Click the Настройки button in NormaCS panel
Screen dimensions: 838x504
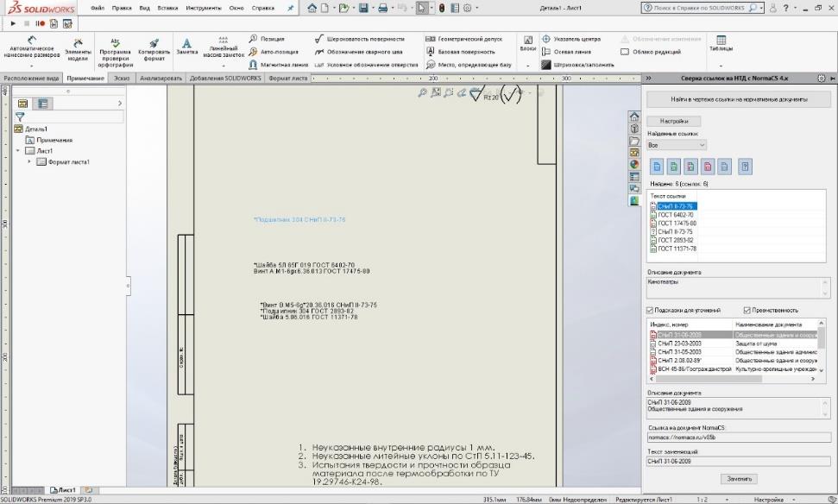coord(674,122)
